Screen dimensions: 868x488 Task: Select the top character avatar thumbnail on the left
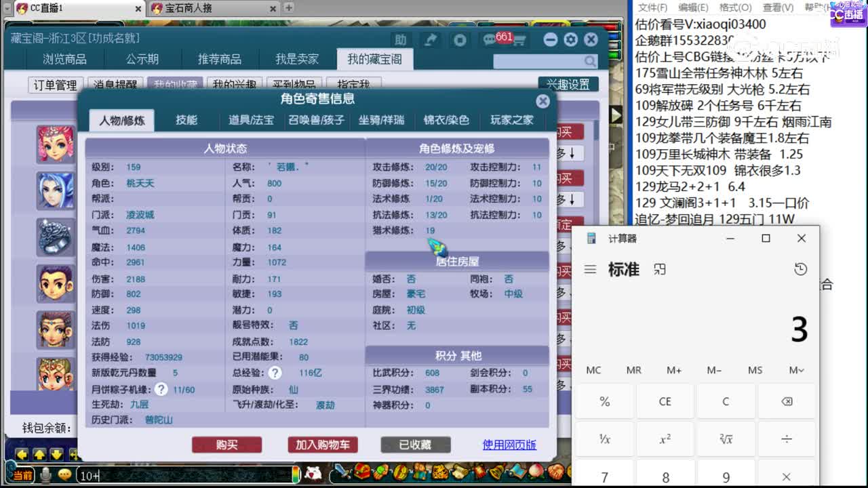(56, 144)
